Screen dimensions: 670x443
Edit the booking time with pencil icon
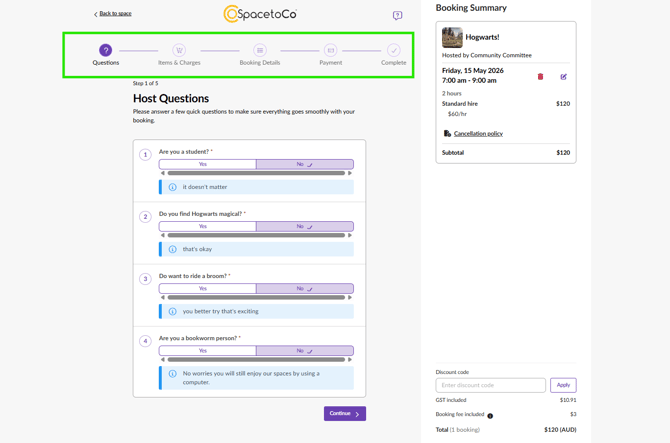point(564,76)
